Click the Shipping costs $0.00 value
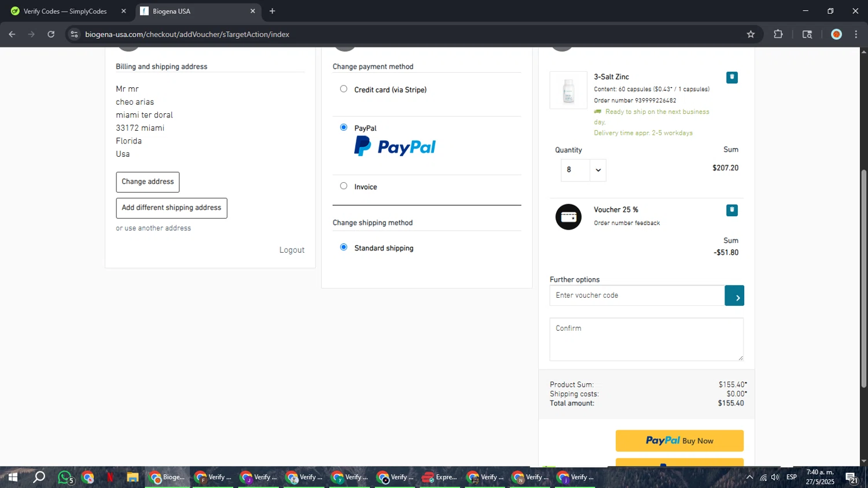 737,394
